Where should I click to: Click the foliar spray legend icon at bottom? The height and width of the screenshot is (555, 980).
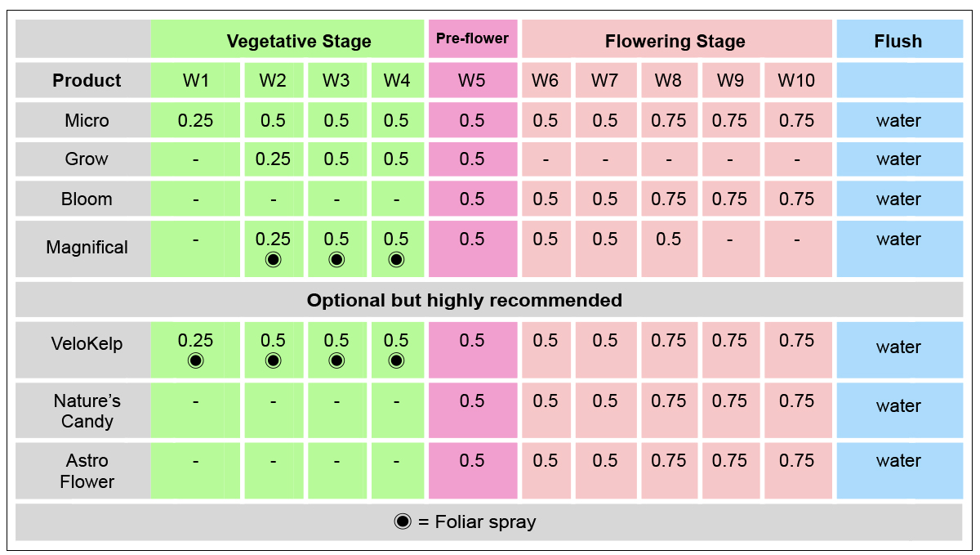[x=403, y=521]
